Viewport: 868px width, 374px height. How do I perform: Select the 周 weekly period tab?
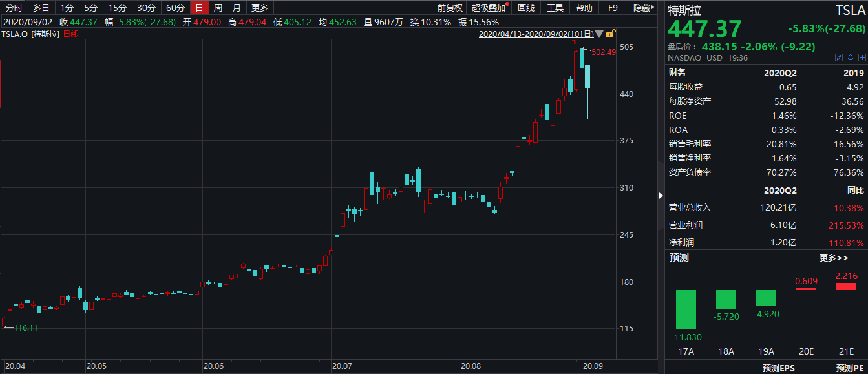[218, 8]
